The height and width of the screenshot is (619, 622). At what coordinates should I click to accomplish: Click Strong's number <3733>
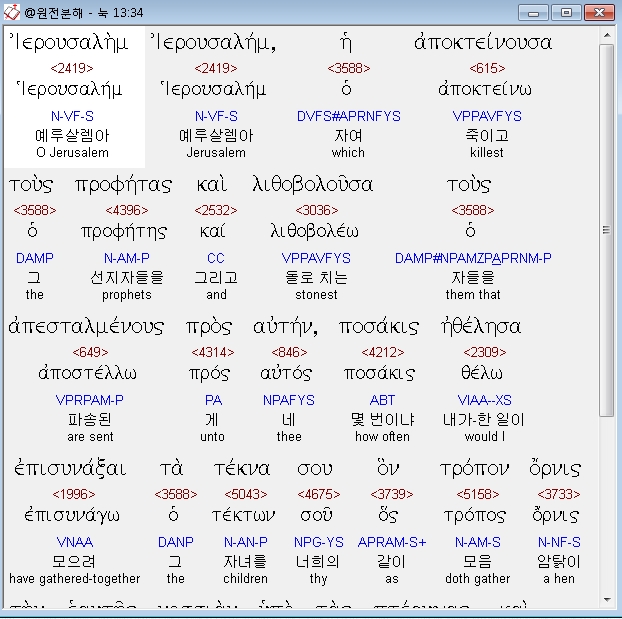coord(559,494)
